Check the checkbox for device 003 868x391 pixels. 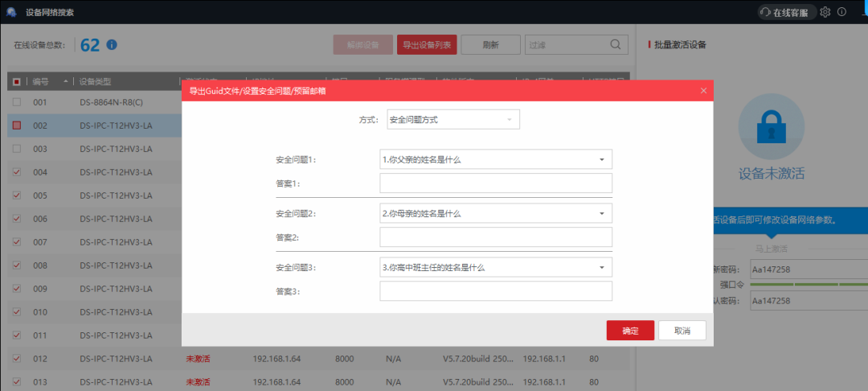[17, 149]
